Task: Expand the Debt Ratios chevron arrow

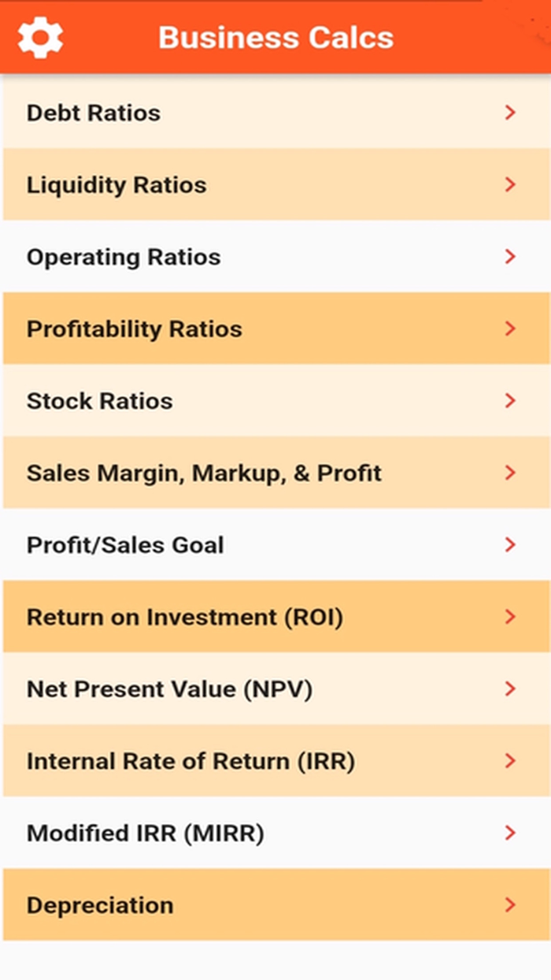Action: pos(510,113)
